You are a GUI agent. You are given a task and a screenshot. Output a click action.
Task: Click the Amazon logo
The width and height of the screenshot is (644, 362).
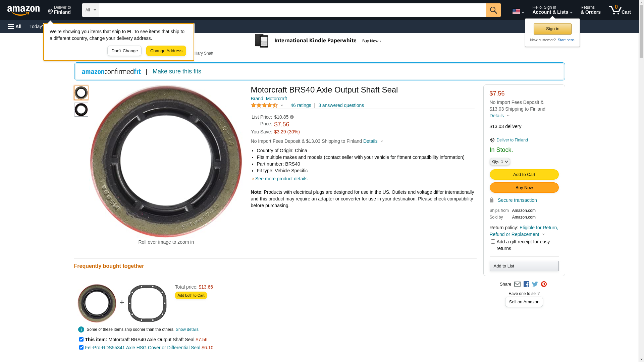(23, 11)
